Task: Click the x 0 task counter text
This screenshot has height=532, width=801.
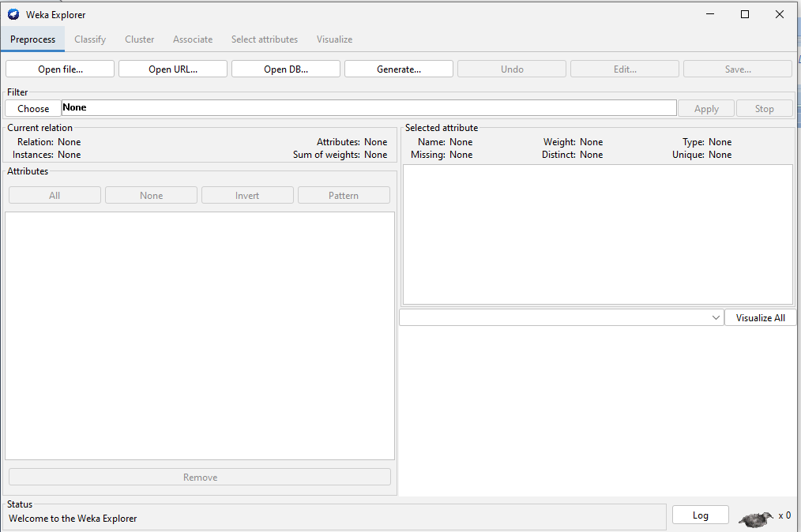Action: click(784, 515)
